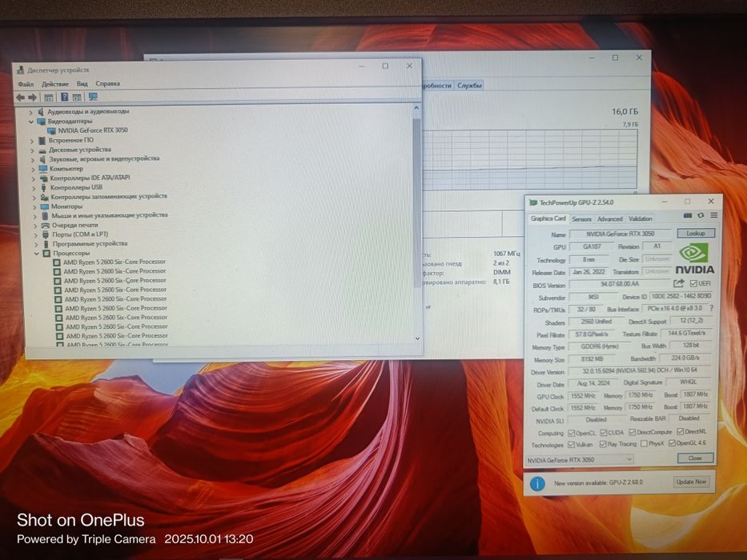Open the Validation tab in GPU-Z
This screenshot has height=560, width=747.
640,218
